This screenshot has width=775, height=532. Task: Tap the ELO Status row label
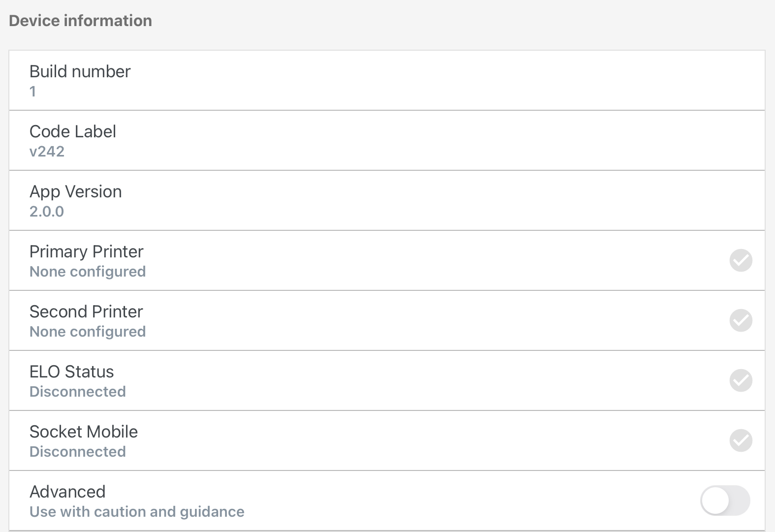pyautogui.click(x=71, y=372)
